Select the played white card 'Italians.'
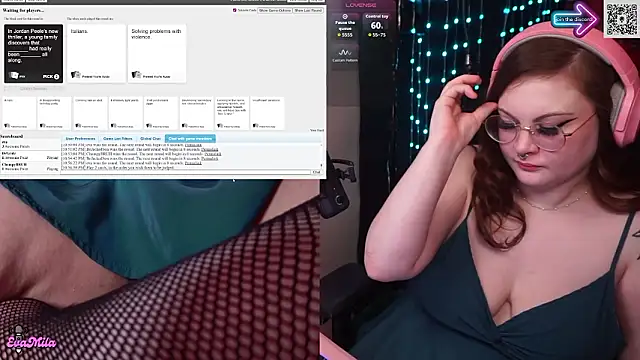Screen dimensions: 640x360 click(96, 53)
